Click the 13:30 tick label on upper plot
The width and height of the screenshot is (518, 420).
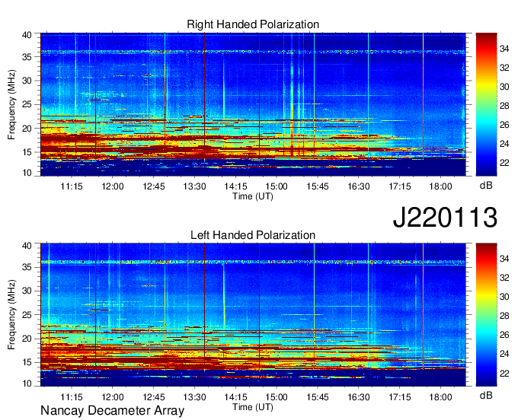tap(194, 186)
